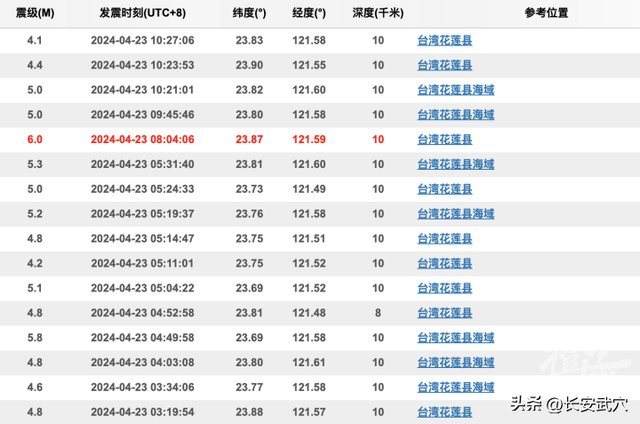Click 台湾花莲县 link in the 10:23:53 row
Viewport: 640px width, 424px height.
coord(444,65)
